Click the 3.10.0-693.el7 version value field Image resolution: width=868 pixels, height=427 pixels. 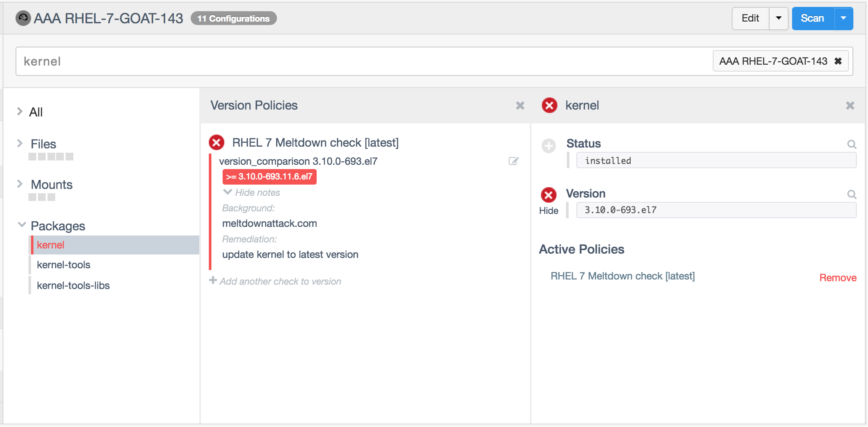(716, 210)
